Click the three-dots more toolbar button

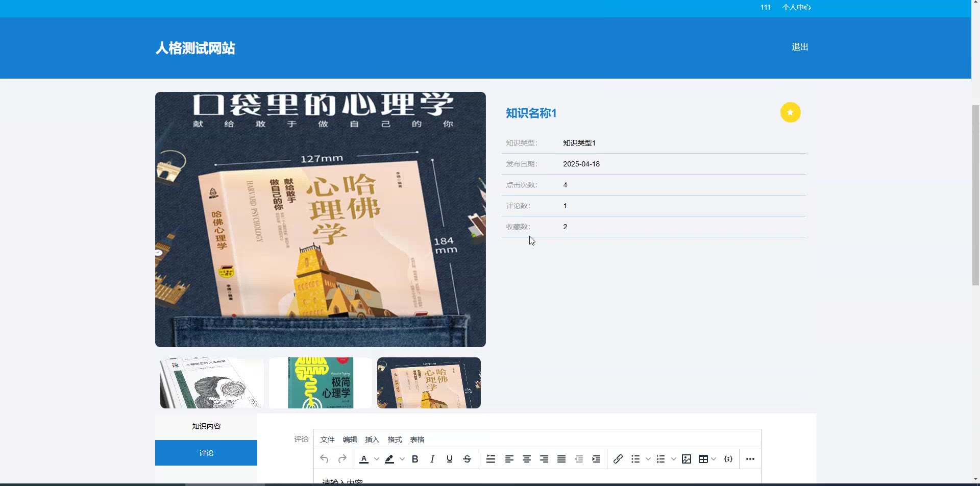point(750,459)
